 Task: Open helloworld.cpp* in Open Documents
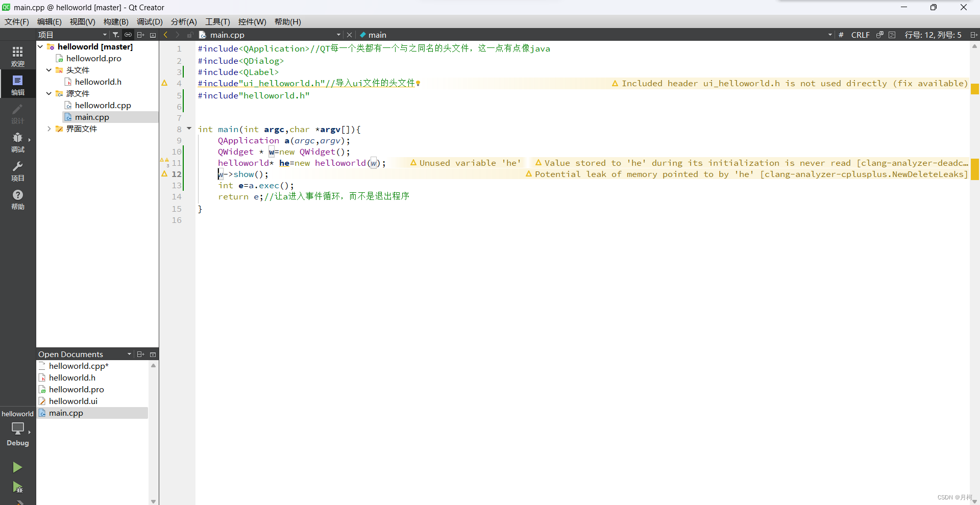pos(79,366)
